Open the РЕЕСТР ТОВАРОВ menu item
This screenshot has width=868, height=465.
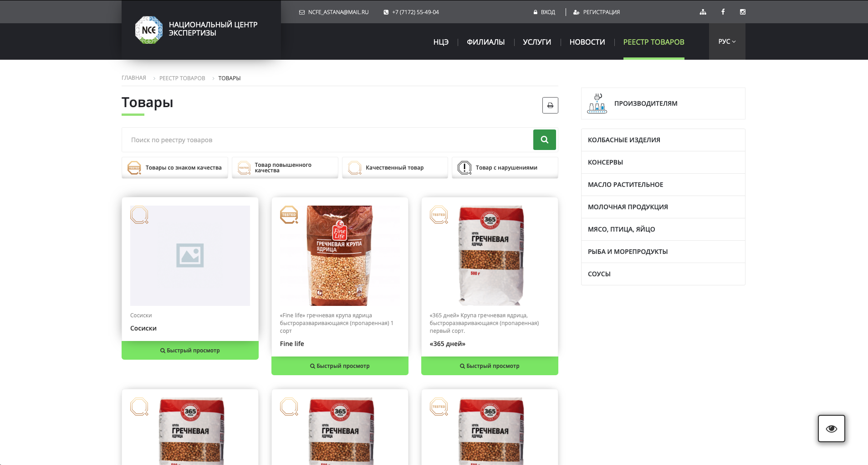tap(654, 42)
